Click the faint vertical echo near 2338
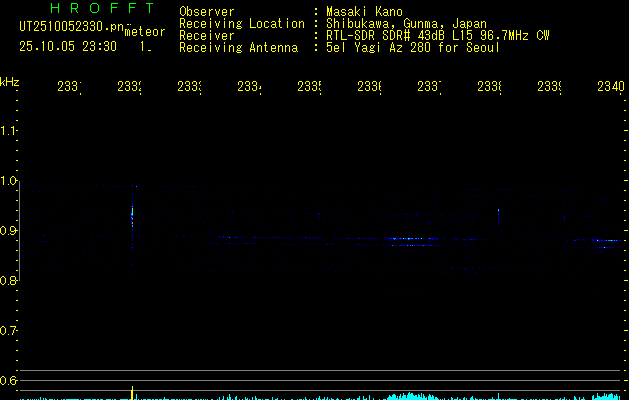 499,215
